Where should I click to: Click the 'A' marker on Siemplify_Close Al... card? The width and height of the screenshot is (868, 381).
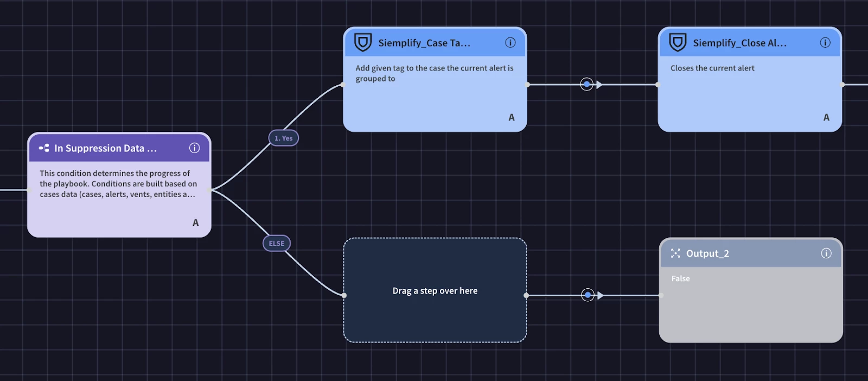826,117
